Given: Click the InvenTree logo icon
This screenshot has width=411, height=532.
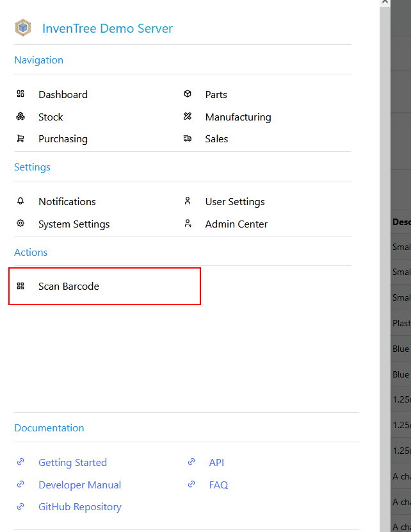Looking at the screenshot, I should tap(23, 28).
